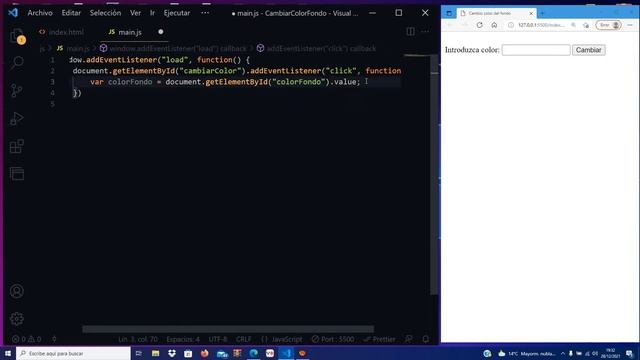Click the Windows search box
The height and width of the screenshot is (360, 640).
pos(73,353)
